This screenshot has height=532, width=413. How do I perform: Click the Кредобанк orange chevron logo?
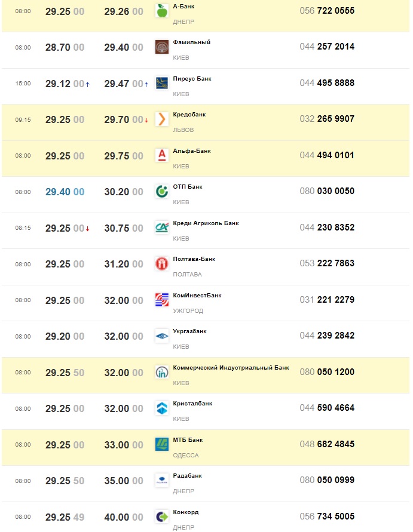coord(161,119)
